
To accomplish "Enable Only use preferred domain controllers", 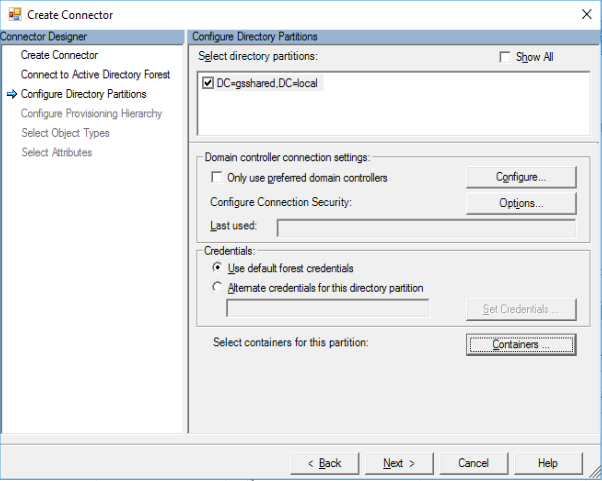I will coord(217,178).
